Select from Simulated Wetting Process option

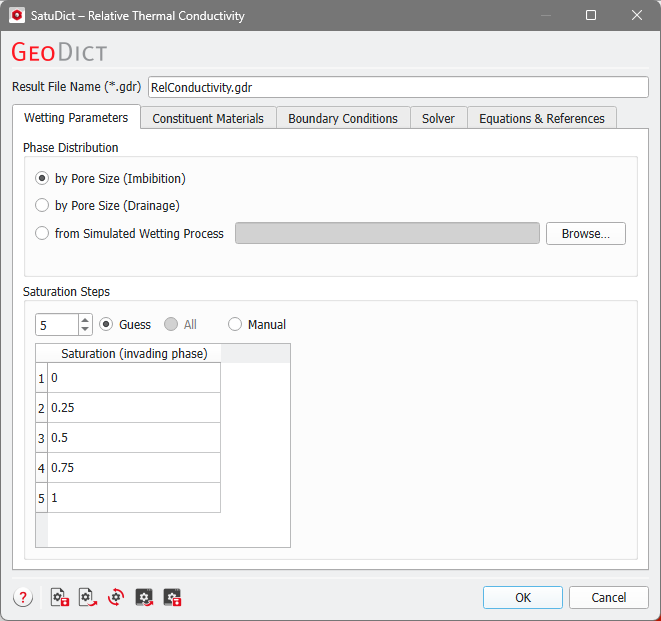point(129,233)
